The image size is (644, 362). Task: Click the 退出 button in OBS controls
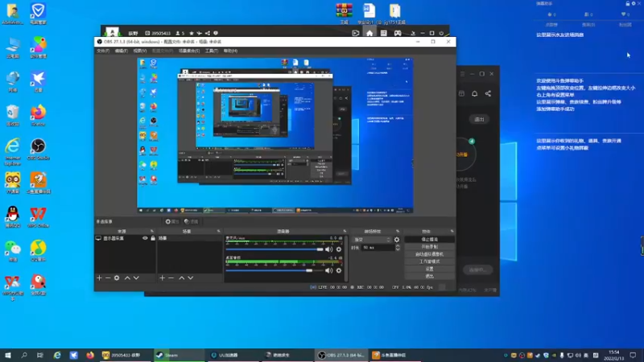430,276
